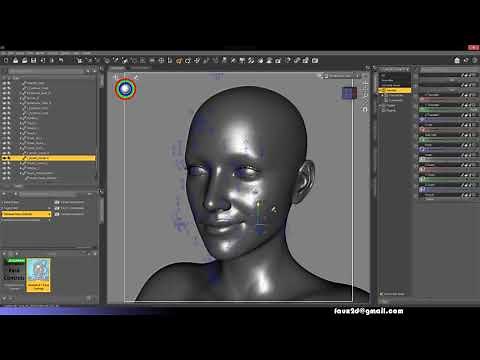The width and height of the screenshot is (480, 360).
Task: Select the yellow-highlighted category in lower-left pane
Action: [26, 214]
